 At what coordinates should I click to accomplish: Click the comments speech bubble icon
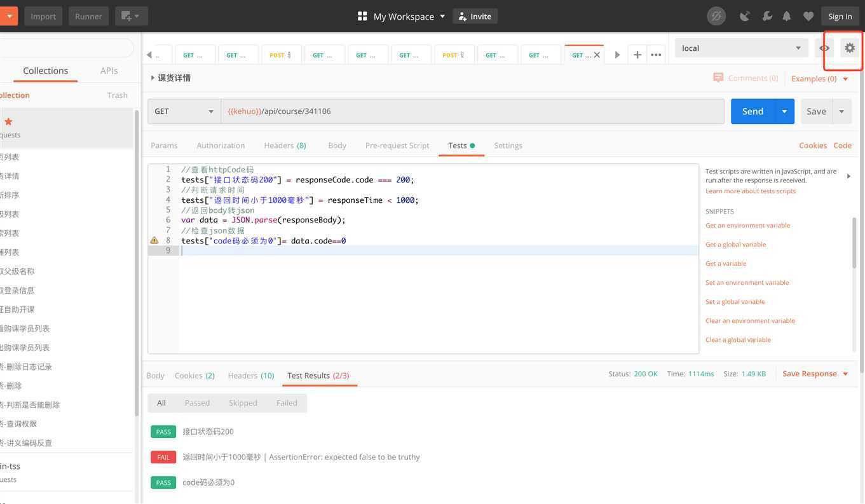coord(718,78)
